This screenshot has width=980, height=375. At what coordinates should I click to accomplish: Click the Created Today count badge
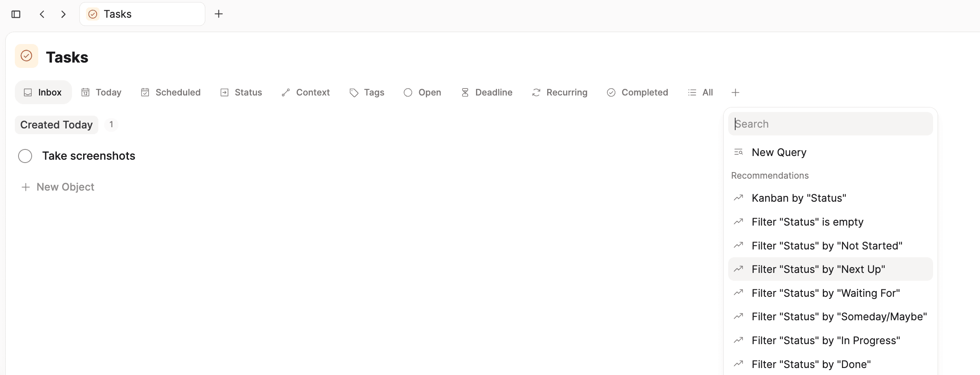[x=111, y=124]
